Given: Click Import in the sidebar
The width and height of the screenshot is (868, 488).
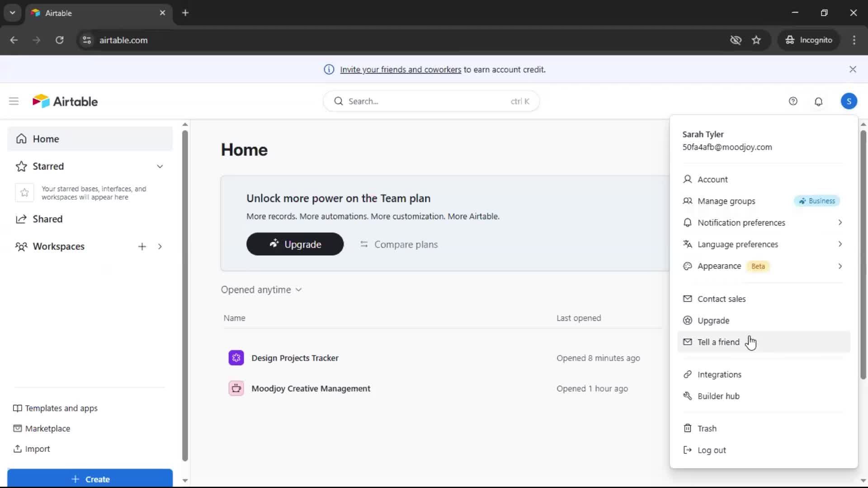Looking at the screenshot, I should pyautogui.click(x=32, y=449).
